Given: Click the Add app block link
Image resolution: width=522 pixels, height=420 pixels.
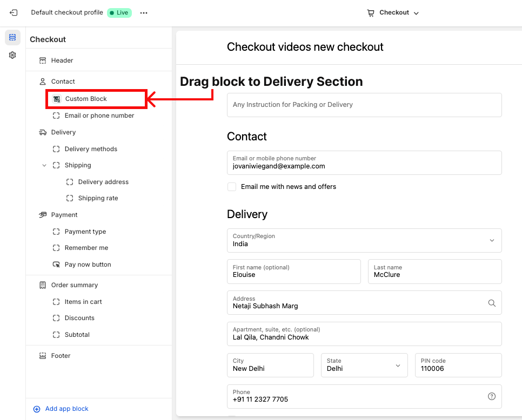Looking at the screenshot, I should (x=66, y=409).
